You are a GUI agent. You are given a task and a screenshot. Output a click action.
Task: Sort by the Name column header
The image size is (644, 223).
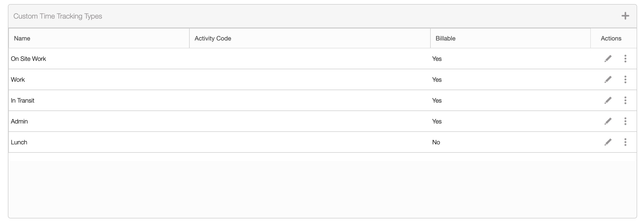point(22,38)
